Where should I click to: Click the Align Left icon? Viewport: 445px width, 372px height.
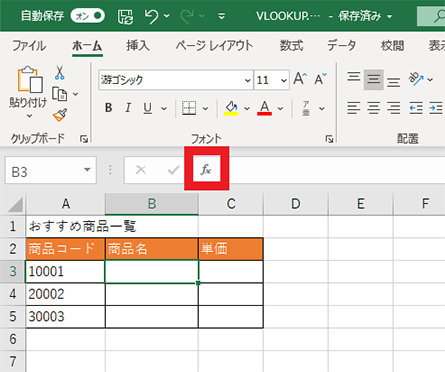point(354,108)
